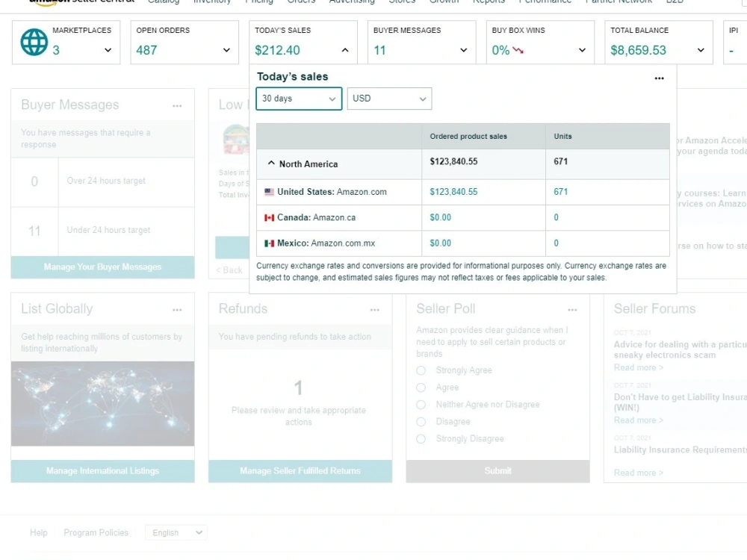Click the Mexico flag icon

269,243
